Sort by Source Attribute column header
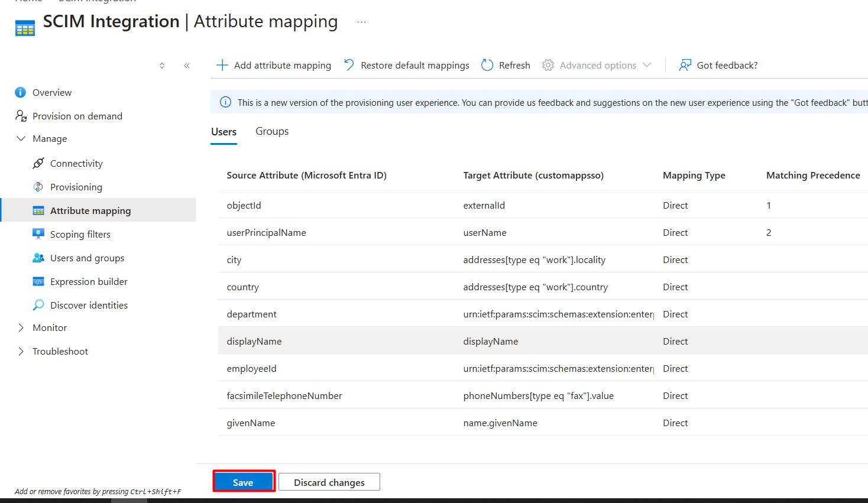Viewport: 868px width, 503px height. click(x=306, y=175)
